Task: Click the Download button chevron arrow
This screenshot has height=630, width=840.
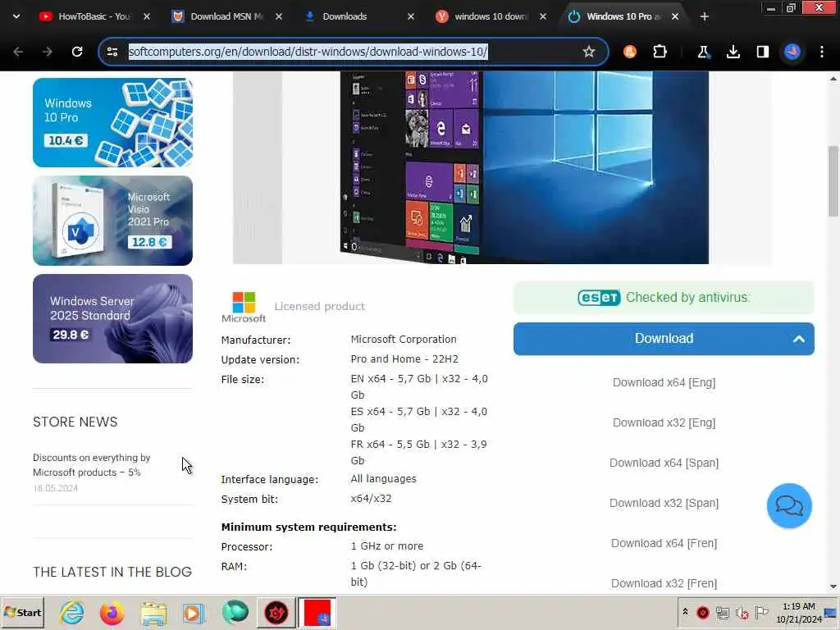Action: 799,339
